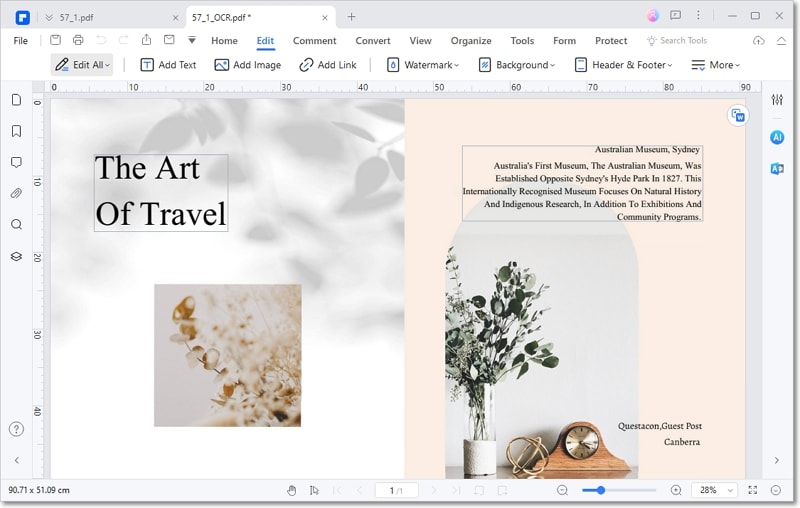Click the Undo arrow icon
Image resolution: width=800 pixels, height=508 pixels.
point(101,40)
